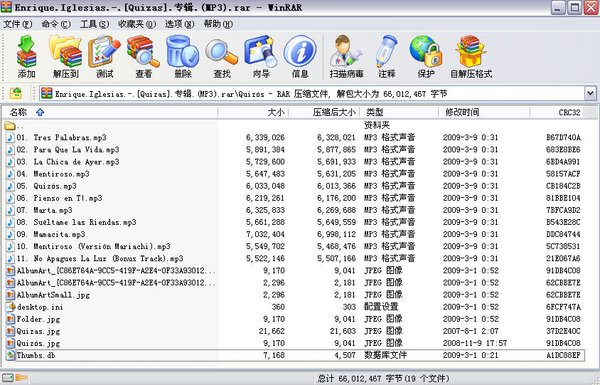Image resolution: width=600 pixels, height=385 pixels.
Task: Click CRC32 value B67D740A
Action: 563,137
